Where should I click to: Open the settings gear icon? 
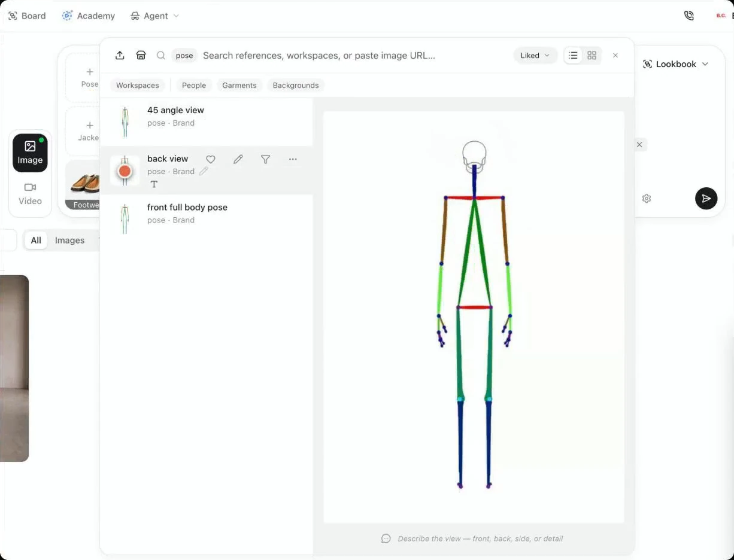click(x=647, y=199)
